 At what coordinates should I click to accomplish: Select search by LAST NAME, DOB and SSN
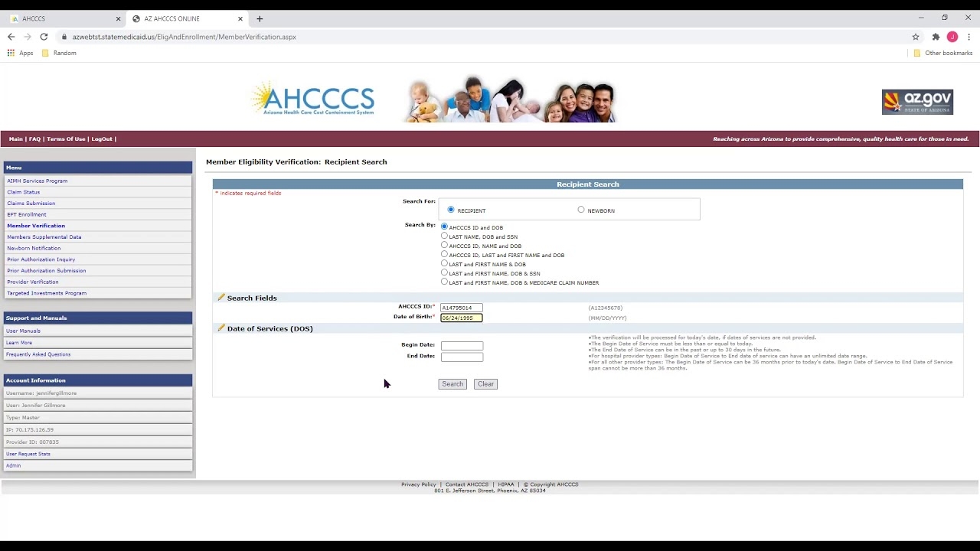[445, 236]
